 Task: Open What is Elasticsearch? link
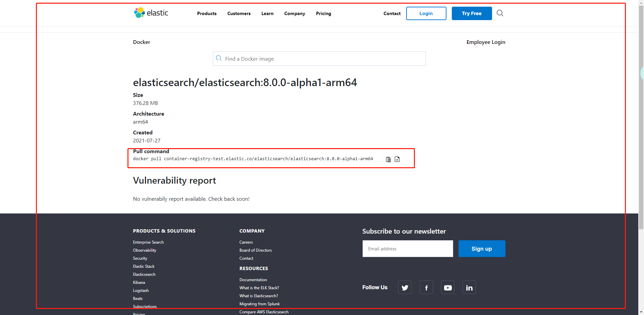point(259,296)
